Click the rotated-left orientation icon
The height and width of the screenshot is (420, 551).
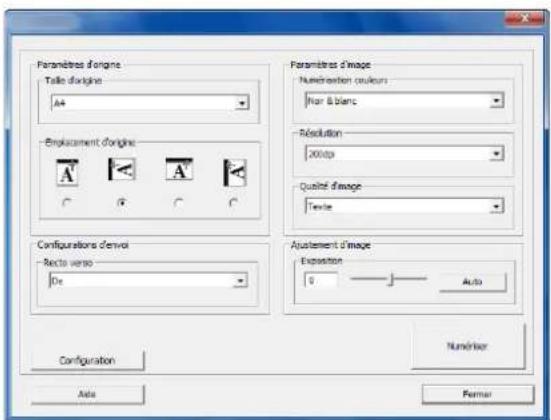[x=122, y=169]
